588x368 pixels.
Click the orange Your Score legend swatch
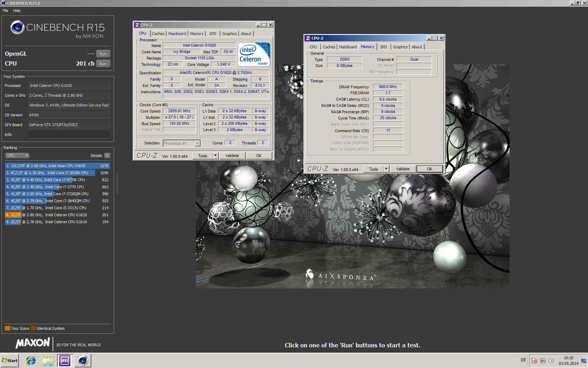[7, 328]
